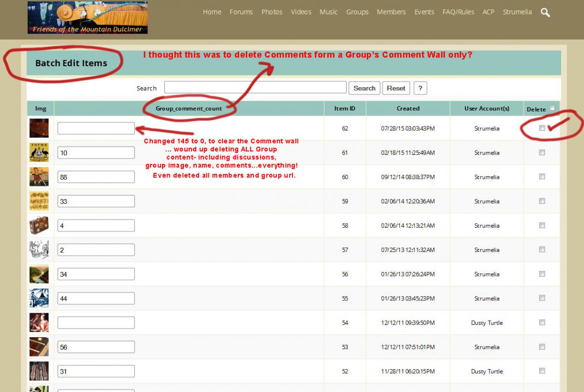584x392 pixels.
Task: Open the Strumelia menu in navigation
Action: tap(517, 12)
